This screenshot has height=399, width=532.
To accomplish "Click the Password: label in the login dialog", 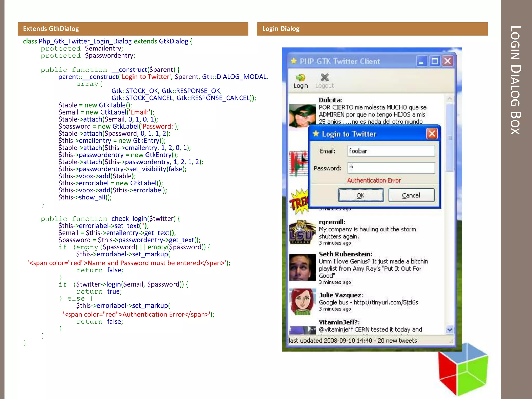I will (x=327, y=168).
